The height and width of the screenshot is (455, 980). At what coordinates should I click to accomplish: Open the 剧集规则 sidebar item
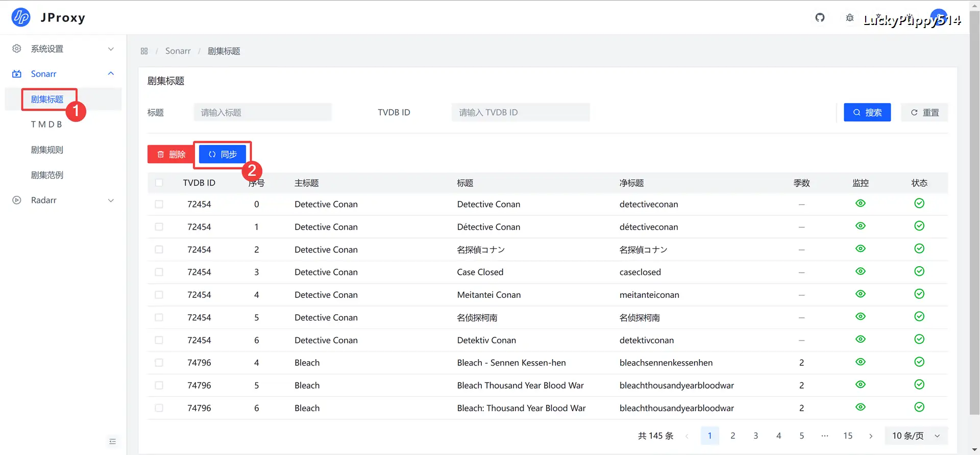[x=47, y=150]
